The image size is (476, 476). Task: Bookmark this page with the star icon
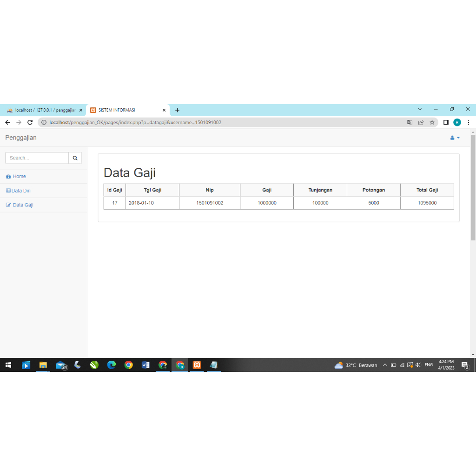point(432,122)
